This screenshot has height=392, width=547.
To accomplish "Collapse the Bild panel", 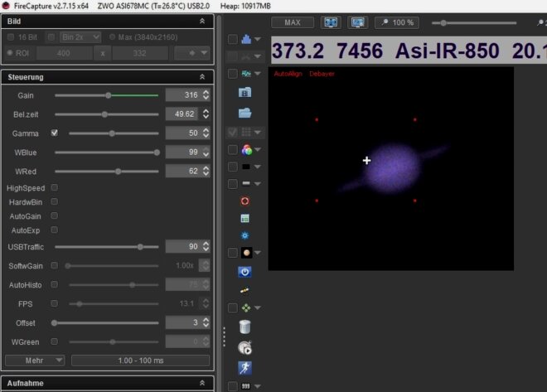I will (202, 20).
